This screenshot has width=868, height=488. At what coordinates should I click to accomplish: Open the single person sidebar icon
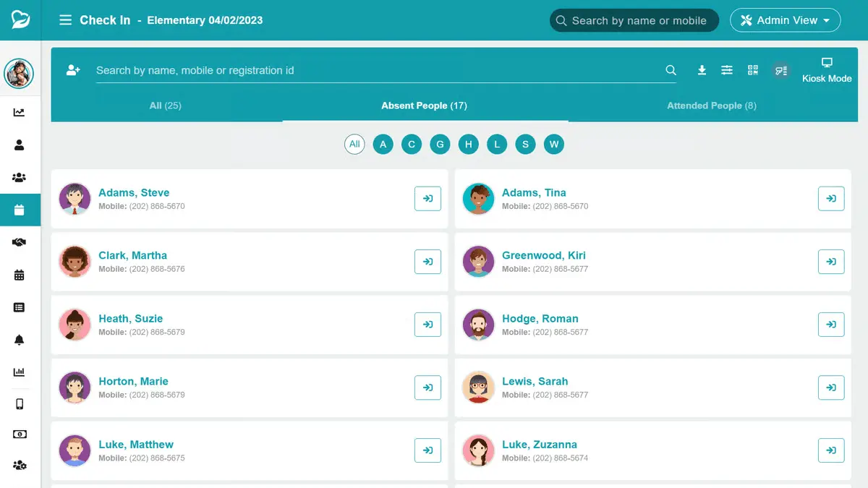[20, 145]
